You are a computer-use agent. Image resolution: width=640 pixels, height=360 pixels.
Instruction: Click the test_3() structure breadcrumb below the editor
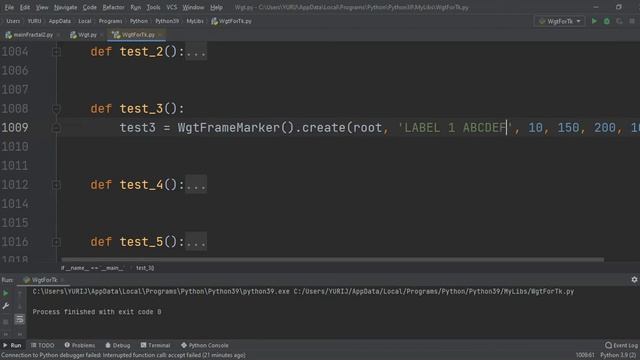tap(145, 268)
